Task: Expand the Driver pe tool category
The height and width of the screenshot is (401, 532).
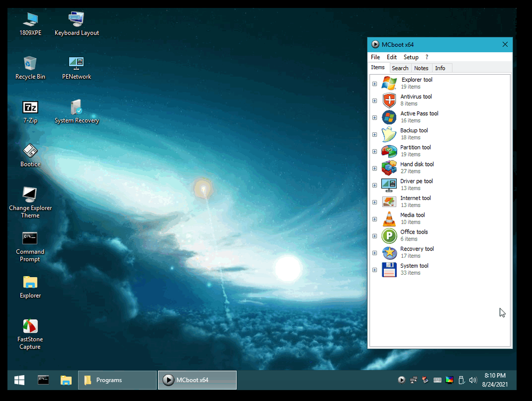Action: coord(375,185)
